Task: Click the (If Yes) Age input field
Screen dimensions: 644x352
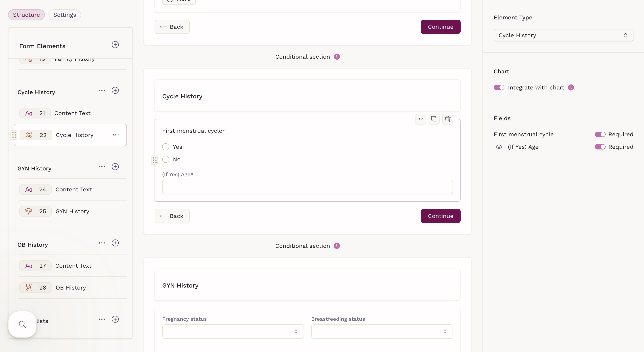Action: tap(307, 187)
